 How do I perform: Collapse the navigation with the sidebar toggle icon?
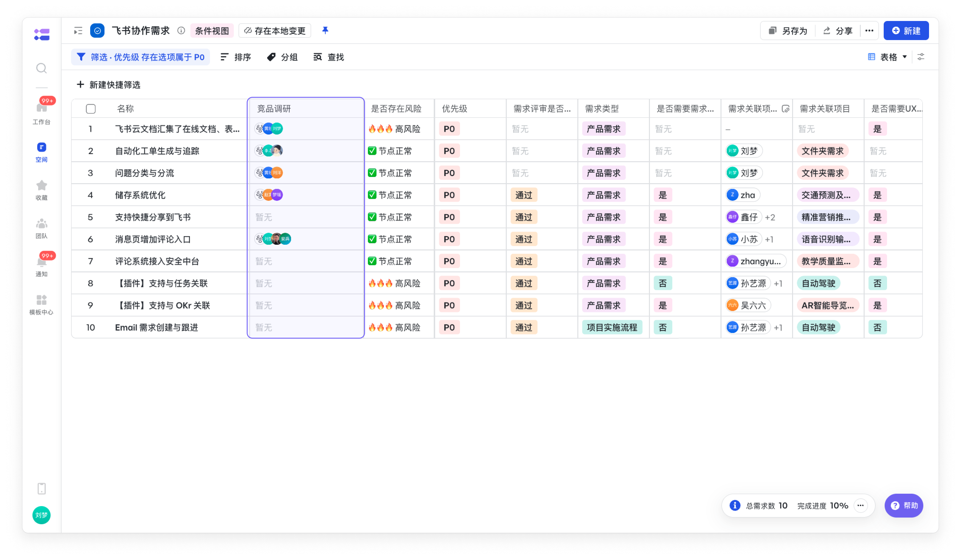[x=78, y=31]
